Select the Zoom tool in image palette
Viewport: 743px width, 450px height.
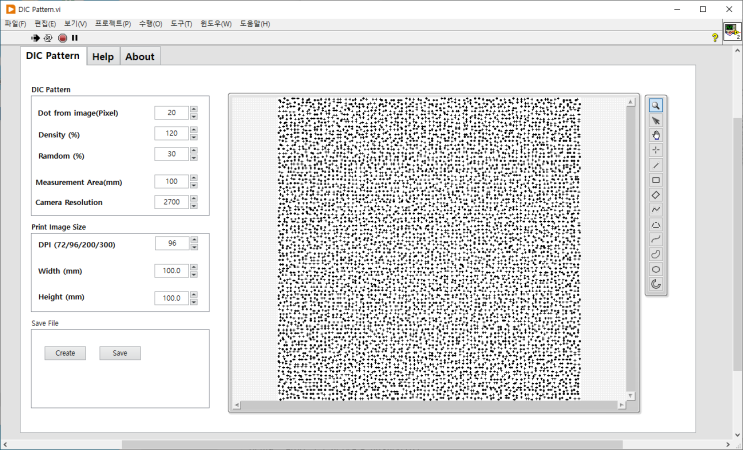[656, 106]
